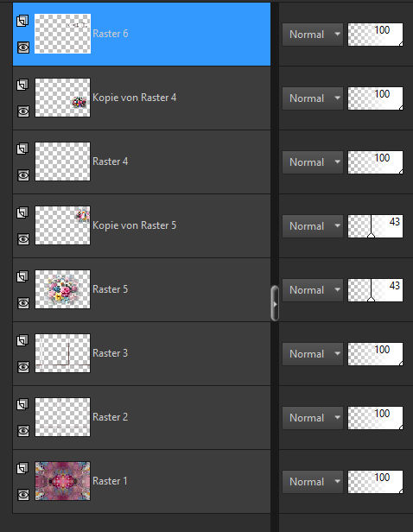
Task: Hide the Raster 1 background layer
Action: pos(23,495)
